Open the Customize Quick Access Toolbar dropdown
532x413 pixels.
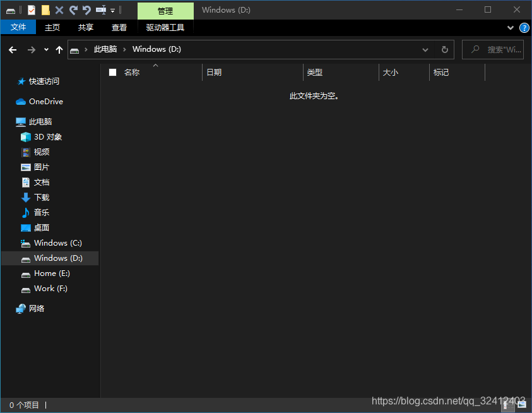click(112, 11)
